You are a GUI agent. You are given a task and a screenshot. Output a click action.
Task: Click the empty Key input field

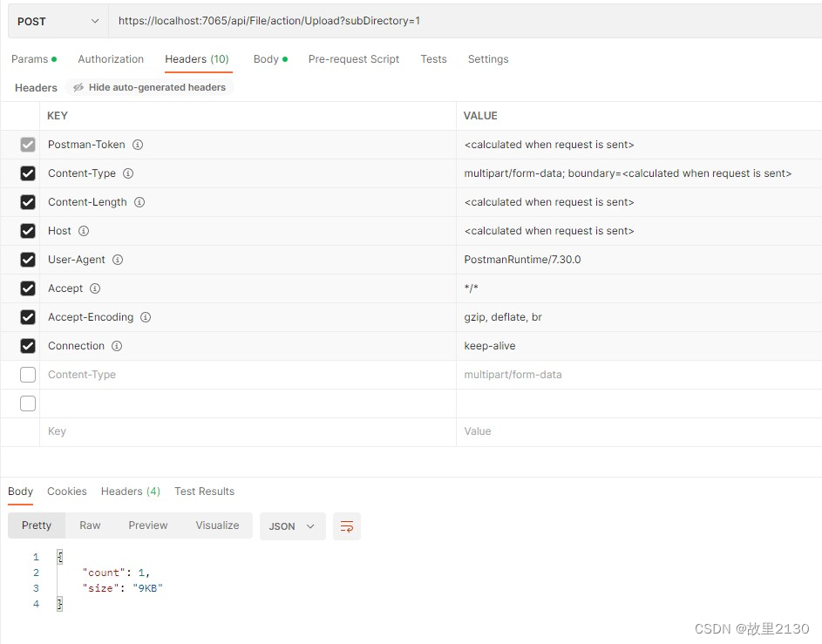[248, 431]
